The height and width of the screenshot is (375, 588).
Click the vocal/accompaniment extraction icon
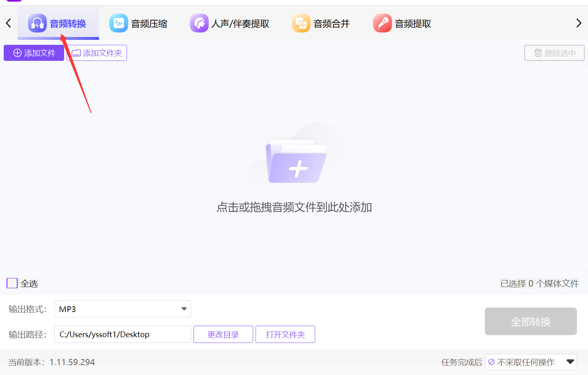click(199, 23)
